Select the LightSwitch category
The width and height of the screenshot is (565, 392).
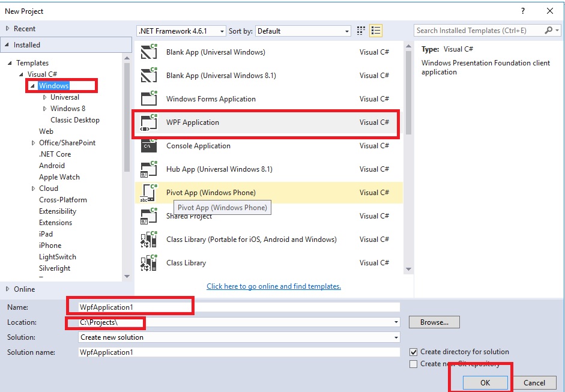58,257
